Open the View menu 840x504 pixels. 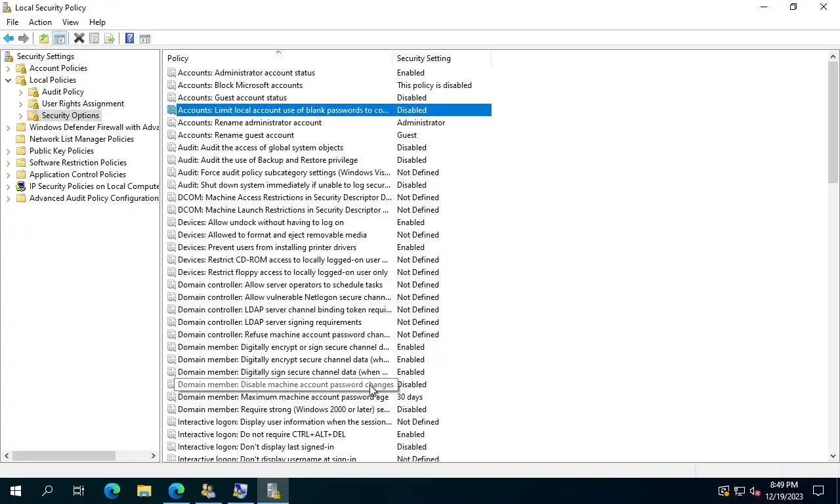point(70,22)
